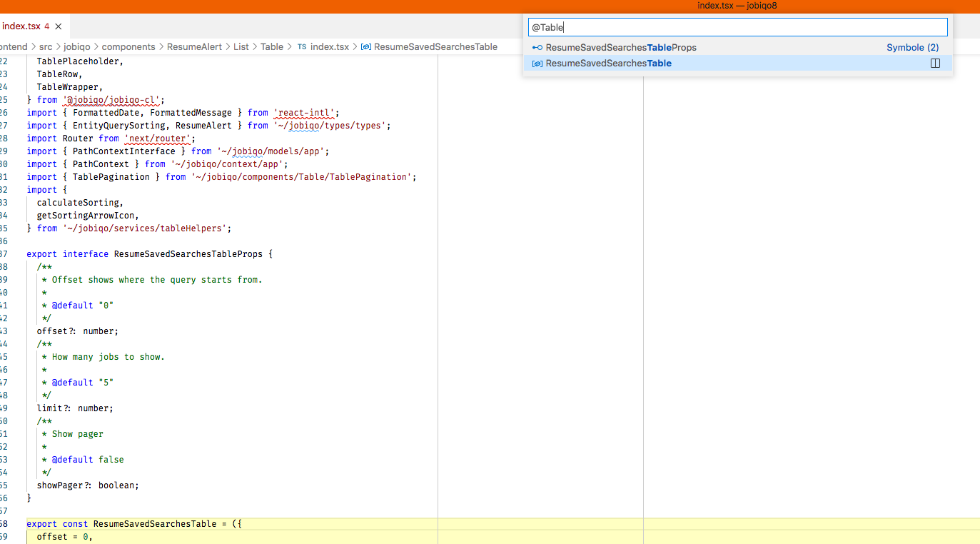Image resolution: width=980 pixels, height=544 pixels.
Task: Click the @Table symbol search input
Action: tap(738, 27)
